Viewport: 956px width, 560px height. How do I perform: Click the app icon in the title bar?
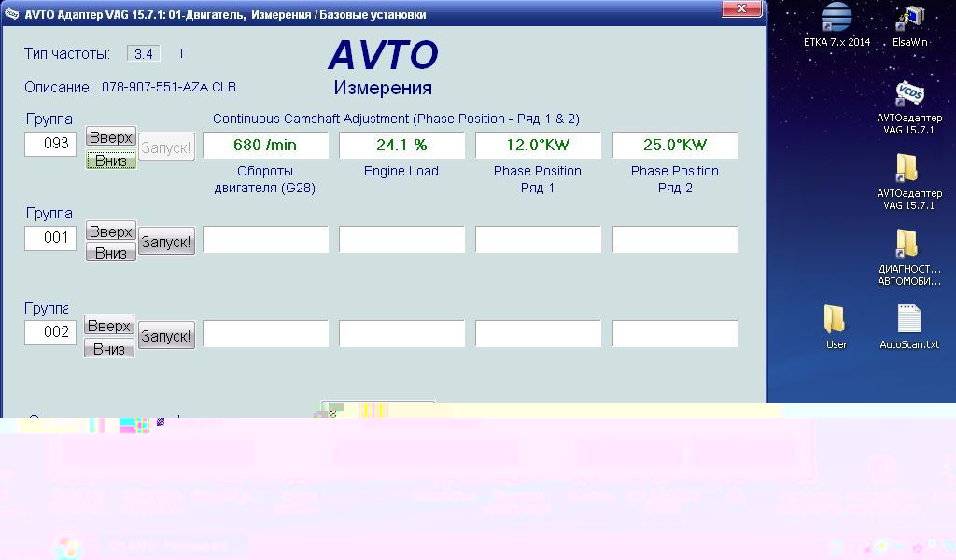(12, 14)
